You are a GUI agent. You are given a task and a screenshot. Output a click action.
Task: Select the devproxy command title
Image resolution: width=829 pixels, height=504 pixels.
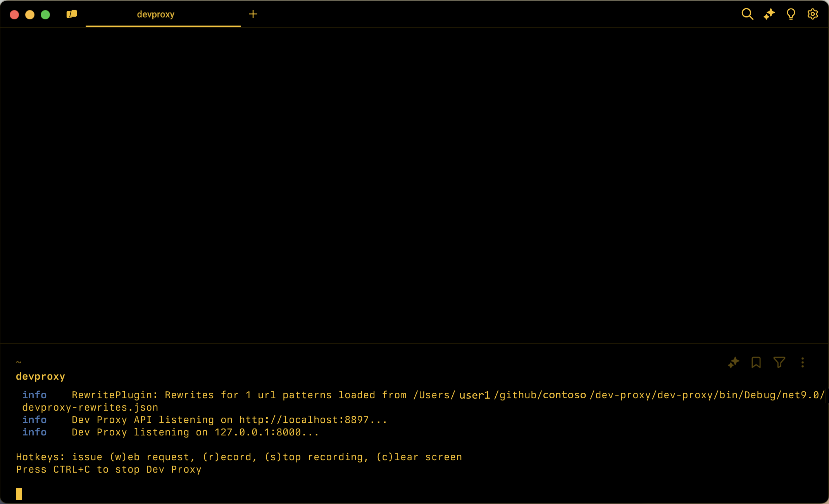click(40, 376)
